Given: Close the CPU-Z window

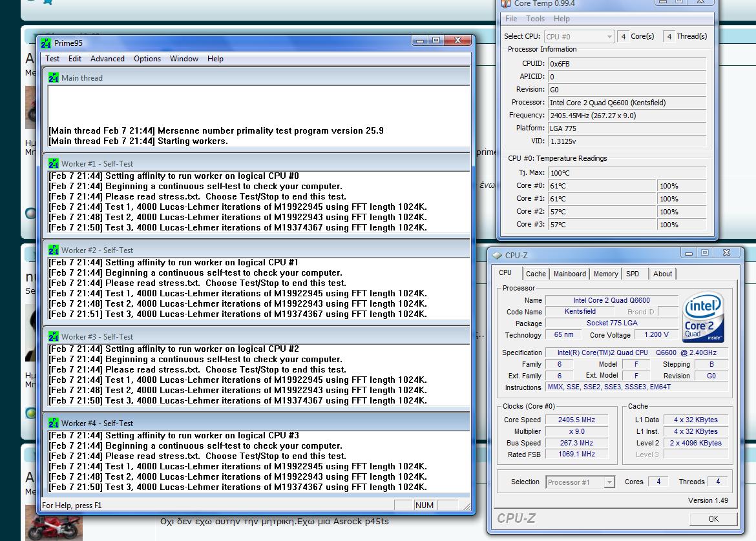Looking at the screenshot, I should [726, 253].
